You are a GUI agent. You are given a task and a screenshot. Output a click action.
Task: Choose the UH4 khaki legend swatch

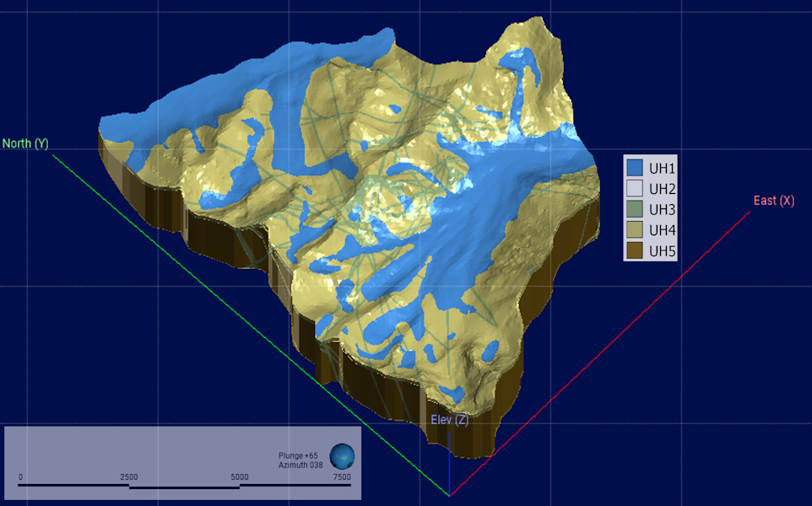point(636,229)
